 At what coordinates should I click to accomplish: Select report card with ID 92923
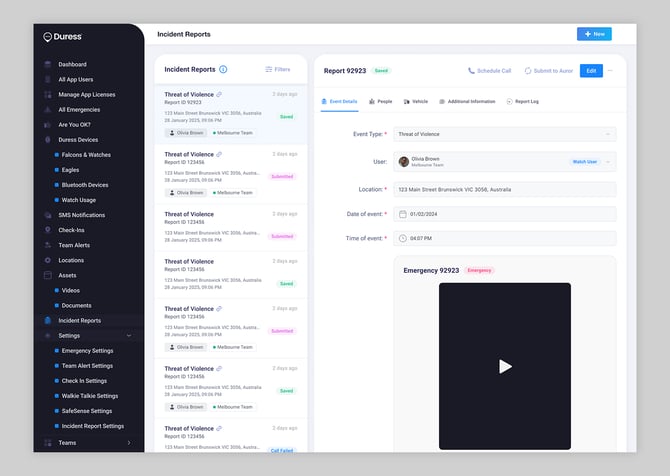231,114
